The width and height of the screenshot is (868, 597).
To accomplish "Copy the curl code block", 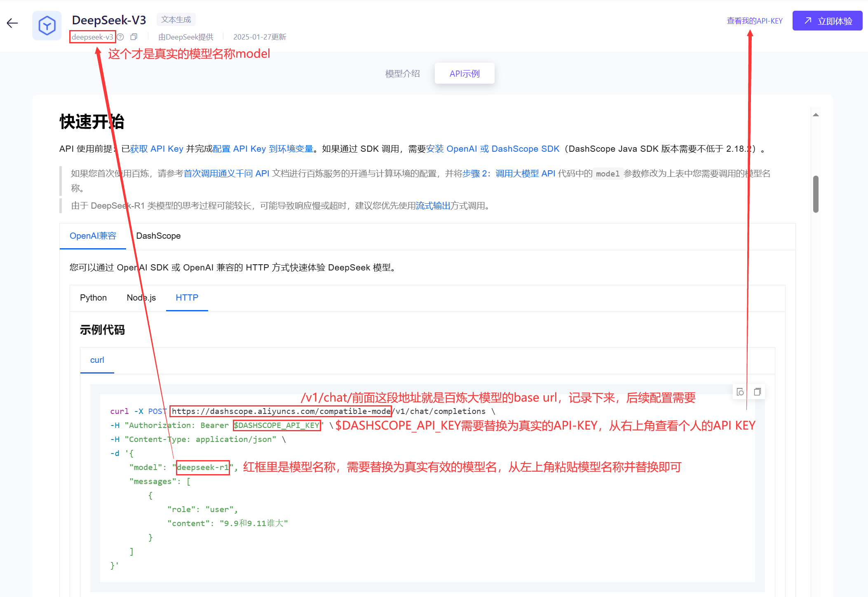I will pyautogui.click(x=757, y=392).
